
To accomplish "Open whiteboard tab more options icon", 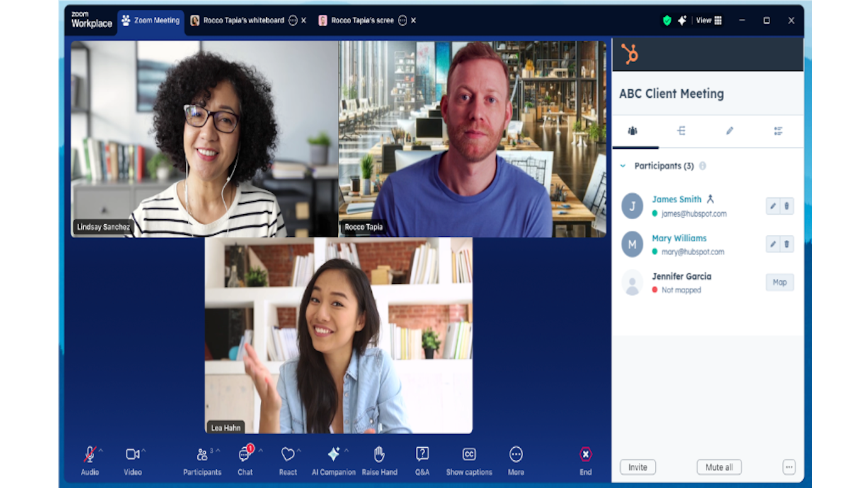I will click(x=293, y=21).
